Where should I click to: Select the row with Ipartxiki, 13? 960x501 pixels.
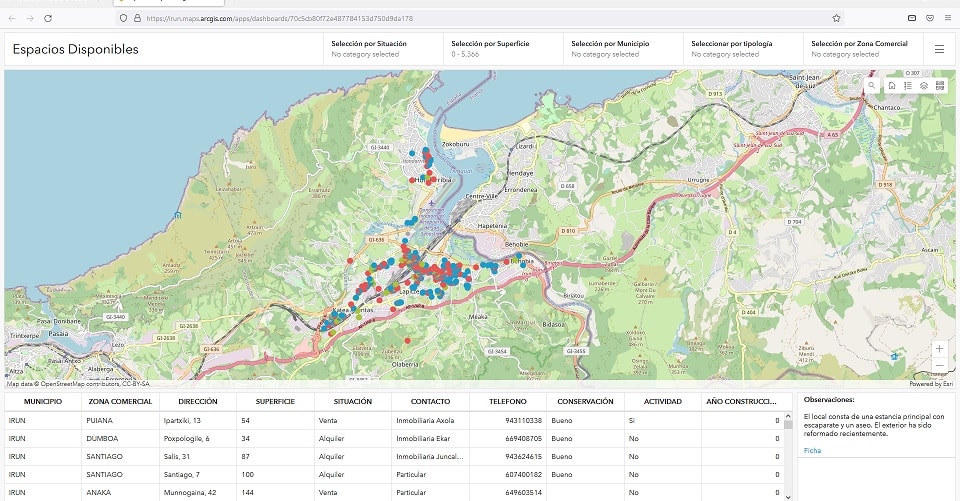(394, 421)
